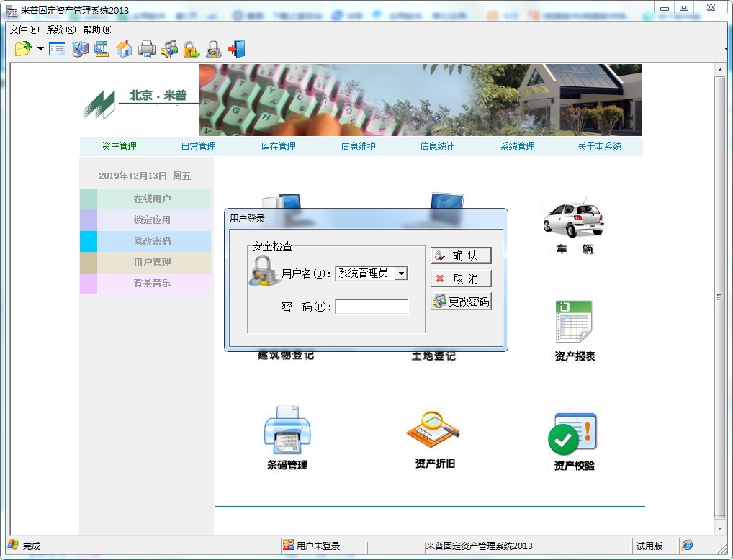Open the 条码管理 printer icon
This screenshot has width=733, height=560.
(287, 438)
